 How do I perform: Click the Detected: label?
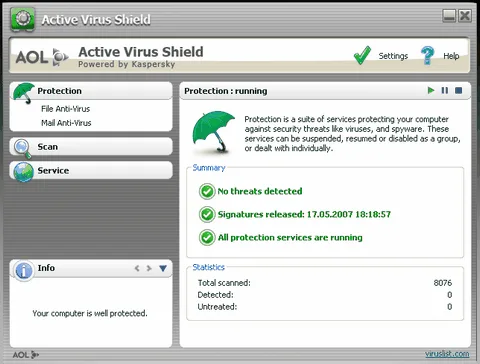click(x=215, y=295)
